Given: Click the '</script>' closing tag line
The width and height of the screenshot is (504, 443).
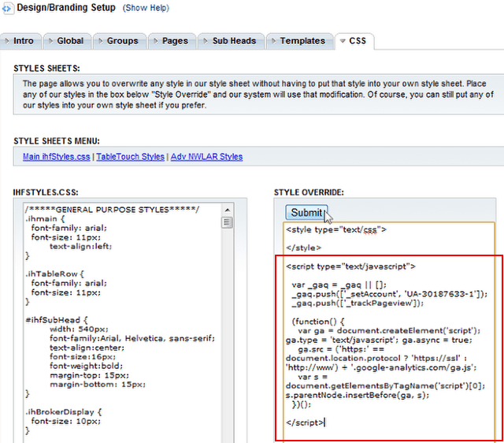Looking at the screenshot, I should coord(305,423).
